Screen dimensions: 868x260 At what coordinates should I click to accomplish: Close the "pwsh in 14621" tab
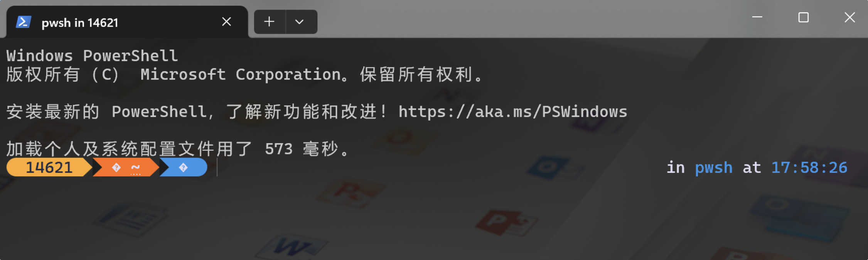[226, 22]
